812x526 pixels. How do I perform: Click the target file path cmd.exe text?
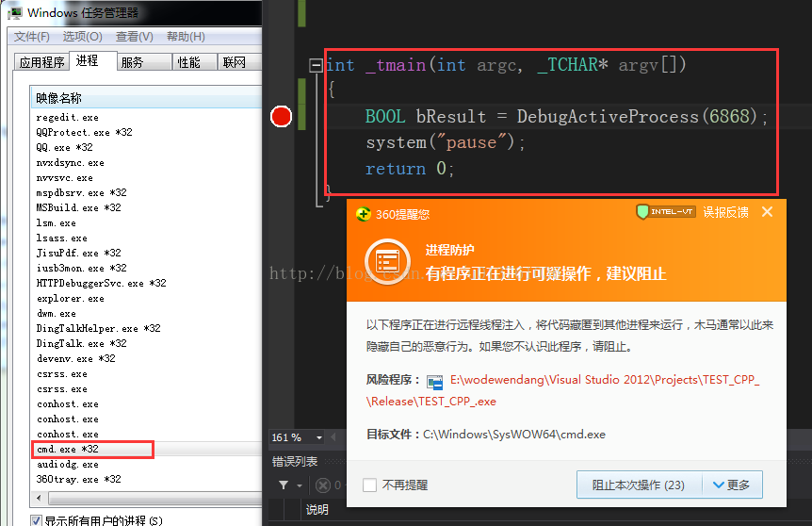tap(513, 435)
